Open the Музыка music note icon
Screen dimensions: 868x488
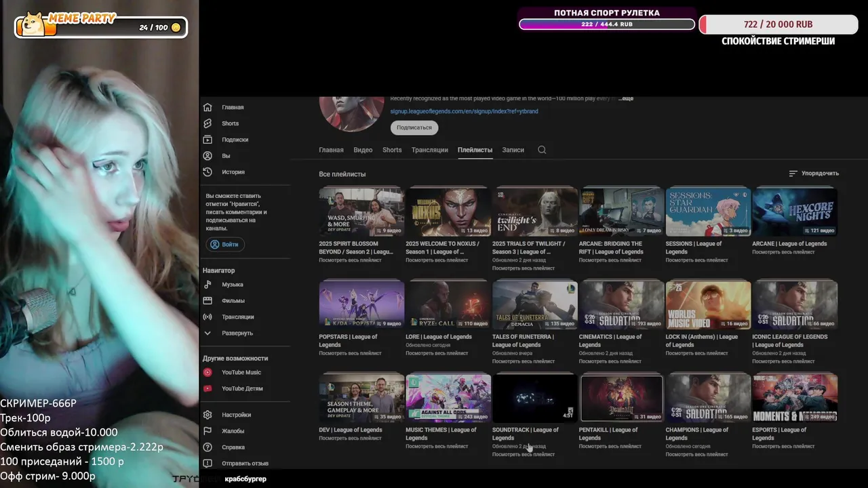coord(208,285)
